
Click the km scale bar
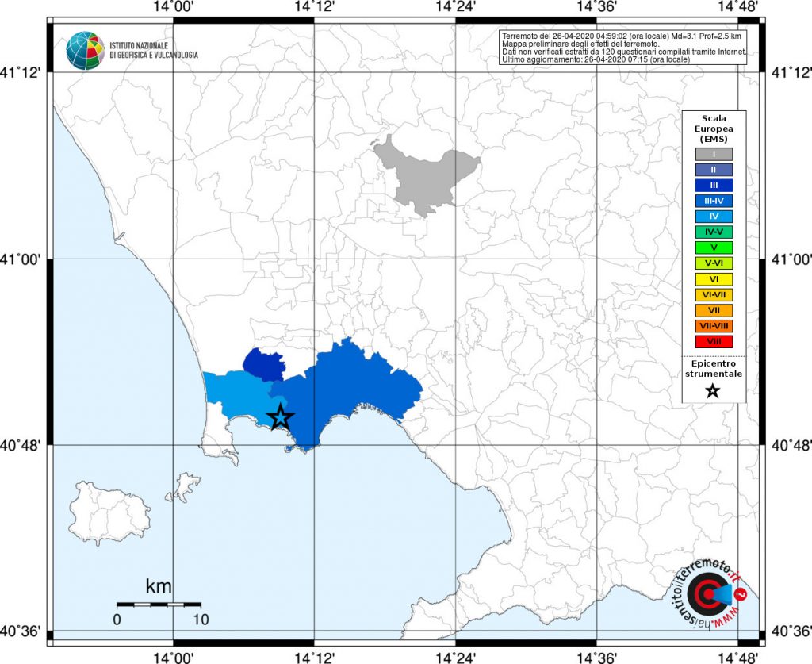pyautogui.click(x=159, y=605)
